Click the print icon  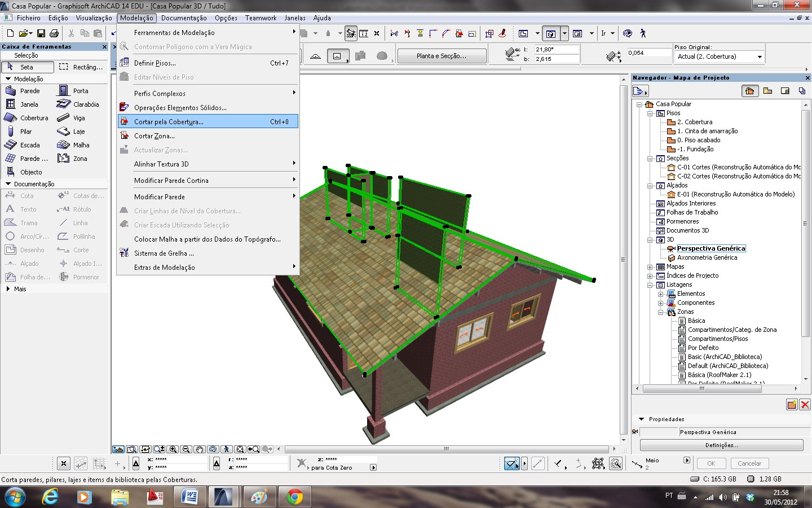pos(54,33)
